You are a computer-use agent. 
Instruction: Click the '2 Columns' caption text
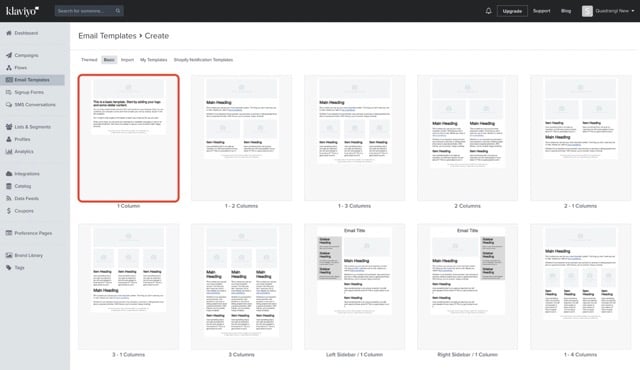(467, 206)
